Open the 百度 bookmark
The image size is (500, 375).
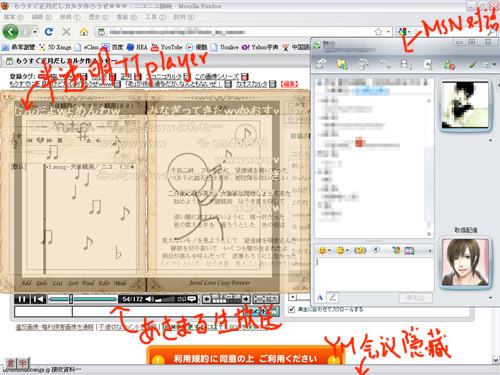[112, 47]
